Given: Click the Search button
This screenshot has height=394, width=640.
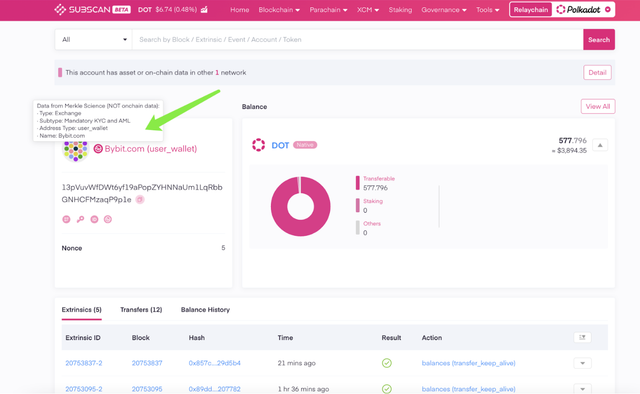Looking at the screenshot, I should [599, 40].
